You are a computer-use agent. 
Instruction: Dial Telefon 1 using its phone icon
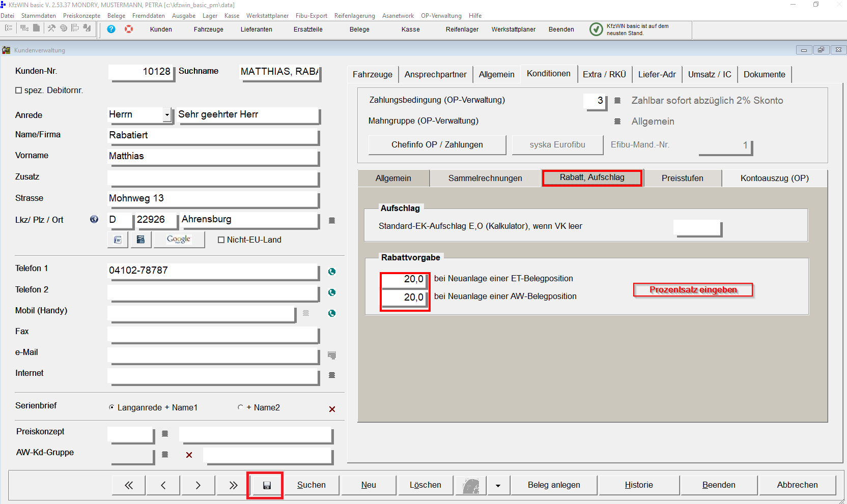(x=332, y=272)
